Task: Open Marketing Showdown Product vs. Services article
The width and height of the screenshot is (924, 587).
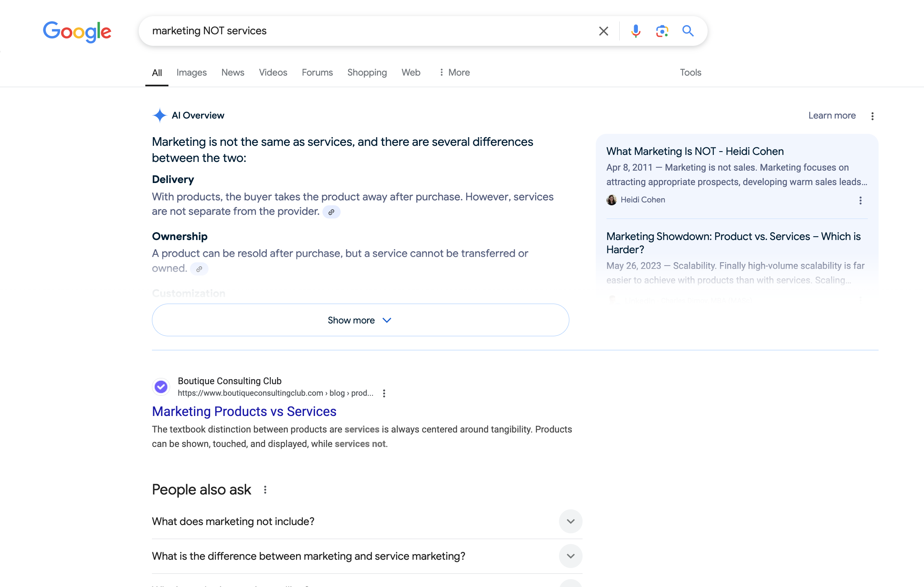Action: tap(733, 243)
